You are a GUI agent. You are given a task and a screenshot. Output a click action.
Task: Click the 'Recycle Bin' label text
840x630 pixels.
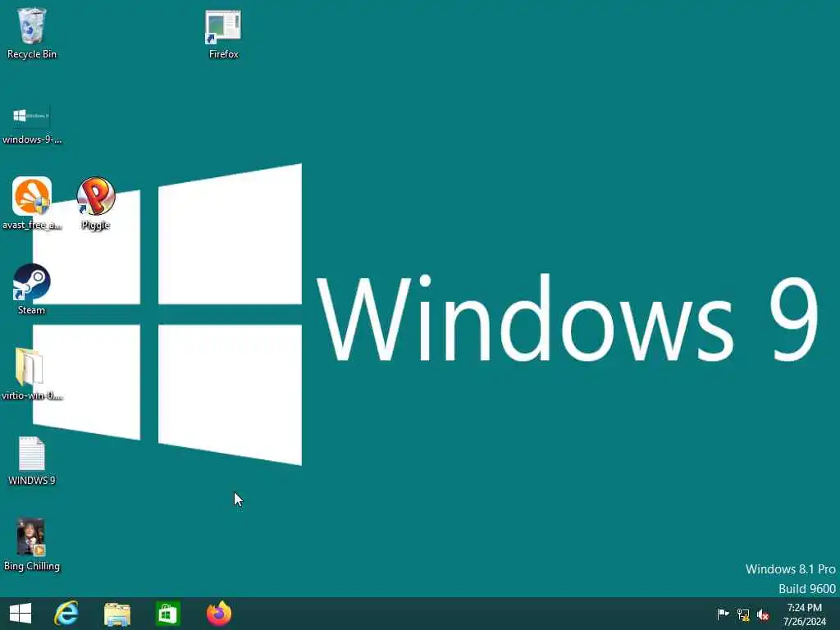point(32,54)
